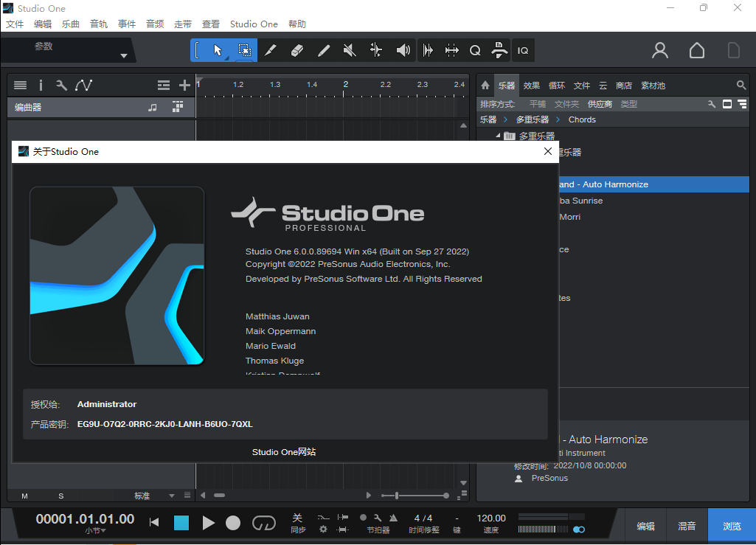Select the Mute tool

pos(350,50)
